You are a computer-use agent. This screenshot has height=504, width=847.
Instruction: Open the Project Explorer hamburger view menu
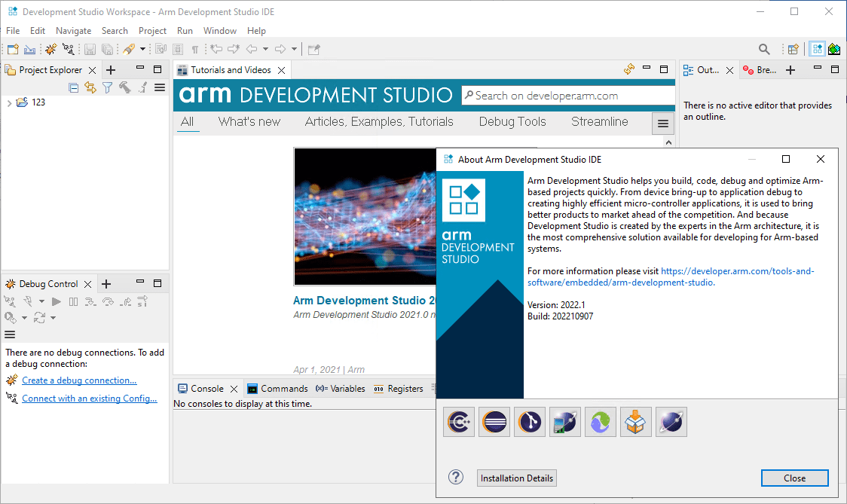pos(159,87)
